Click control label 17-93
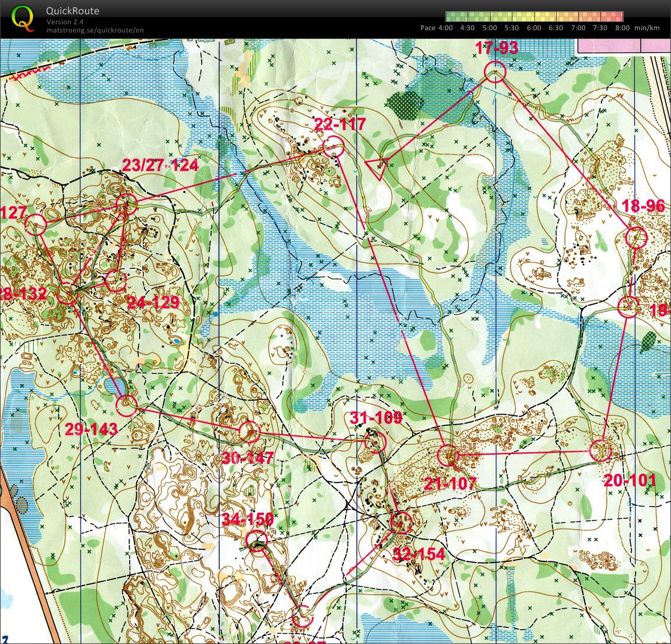671x644 pixels. 496,48
